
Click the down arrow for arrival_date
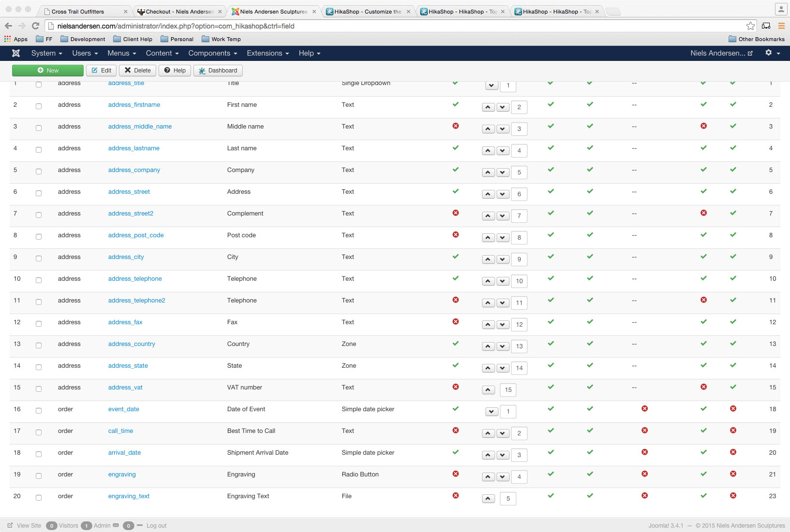coord(503,455)
